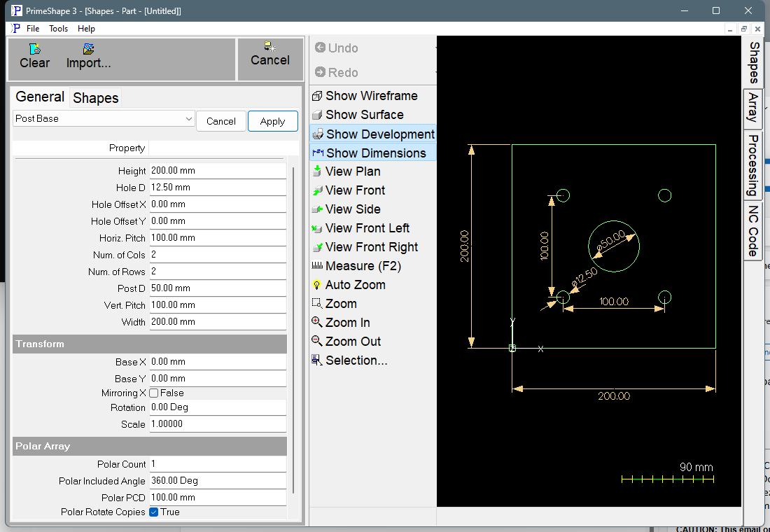Switch to the Shapes tab in left panel
This screenshot has height=532, width=770.
[96, 98]
